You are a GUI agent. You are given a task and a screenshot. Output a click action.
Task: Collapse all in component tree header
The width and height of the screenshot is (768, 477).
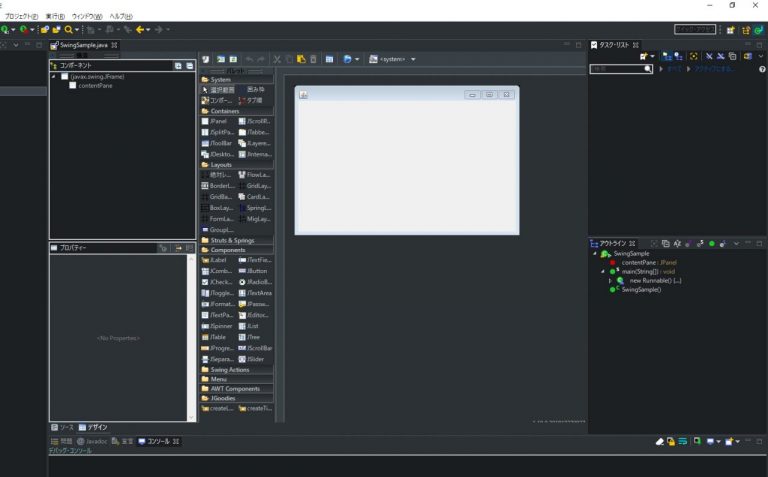(x=190, y=66)
